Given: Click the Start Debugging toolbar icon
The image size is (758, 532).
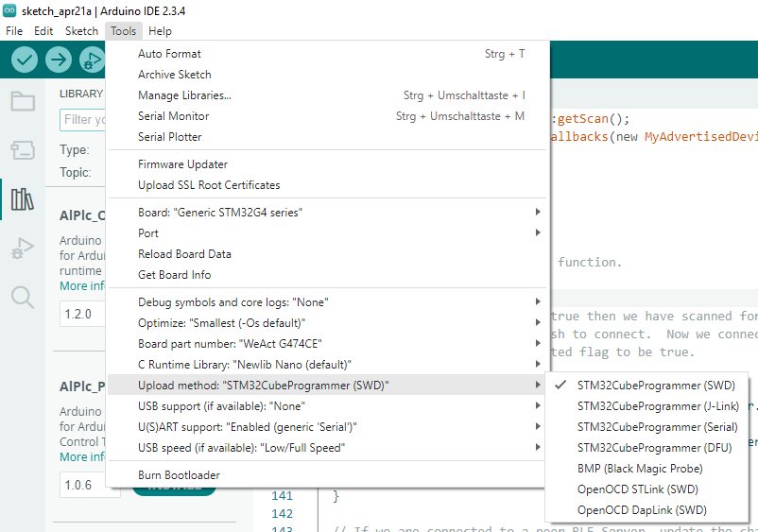Looking at the screenshot, I should click(93, 60).
